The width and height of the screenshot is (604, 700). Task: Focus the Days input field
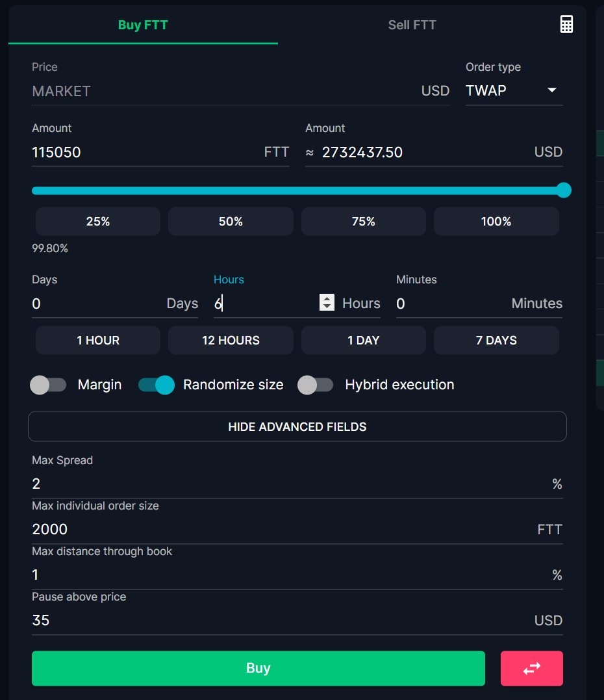[x=115, y=304]
